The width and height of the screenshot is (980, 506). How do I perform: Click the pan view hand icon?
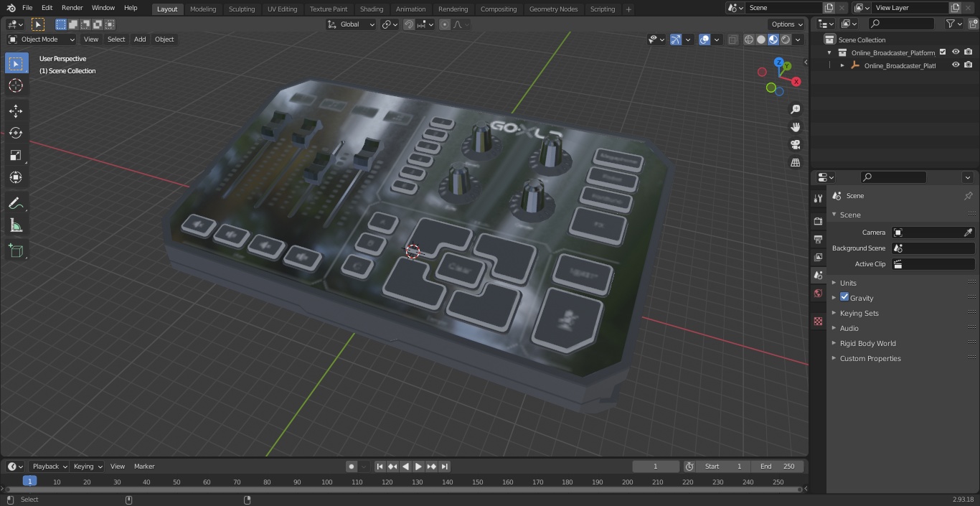click(795, 127)
